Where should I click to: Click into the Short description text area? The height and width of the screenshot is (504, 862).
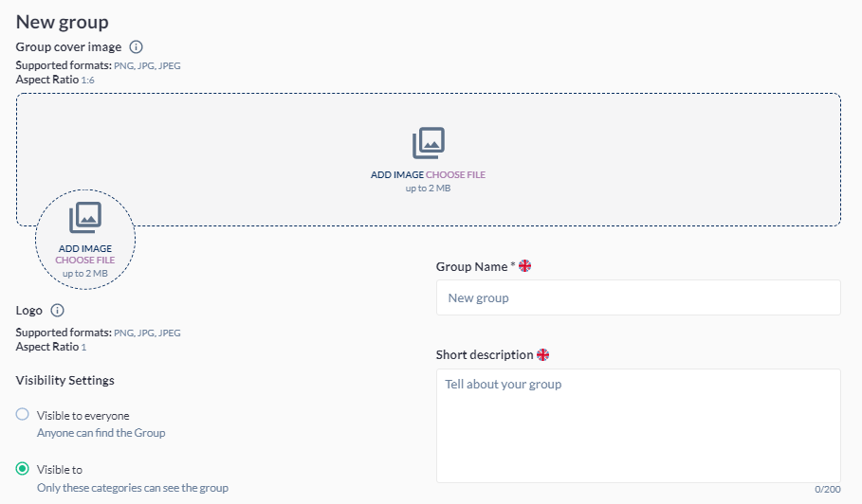coord(637,425)
